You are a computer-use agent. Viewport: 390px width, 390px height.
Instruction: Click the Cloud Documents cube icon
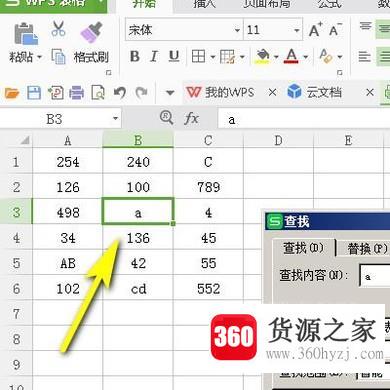pyautogui.click(x=294, y=92)
